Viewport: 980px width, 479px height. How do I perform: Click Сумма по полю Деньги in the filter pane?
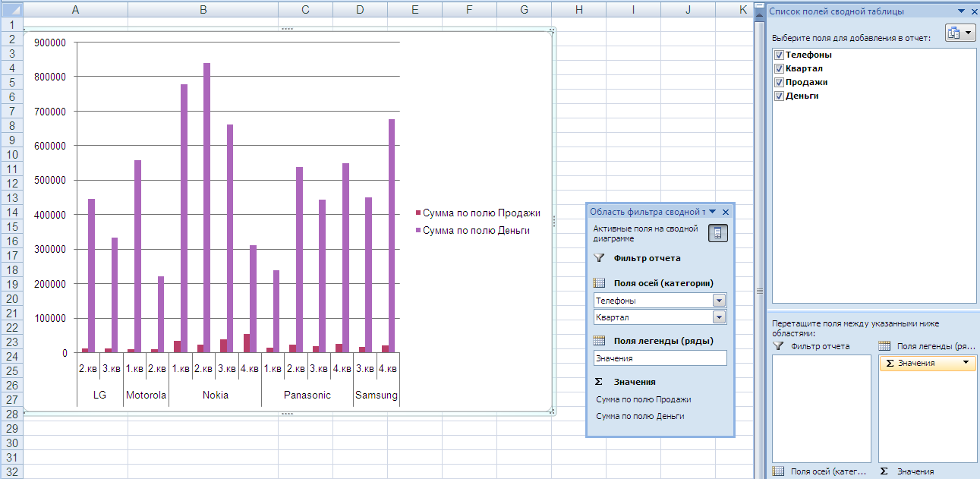click(x=640, y=416)
